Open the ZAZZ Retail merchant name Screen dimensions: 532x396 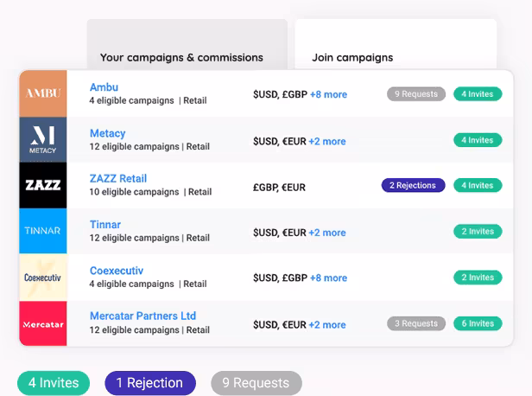pos(118,179)
